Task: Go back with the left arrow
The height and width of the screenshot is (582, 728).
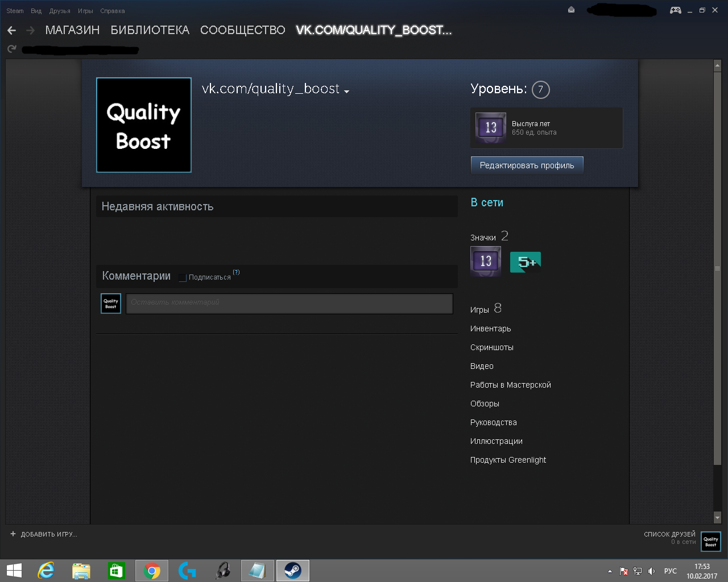Action: tap(12, 31)
